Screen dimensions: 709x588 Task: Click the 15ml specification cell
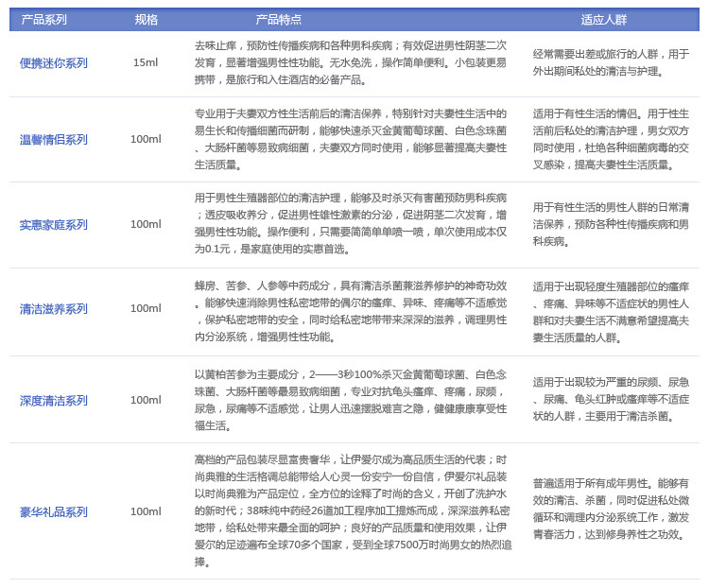[146, 63]
